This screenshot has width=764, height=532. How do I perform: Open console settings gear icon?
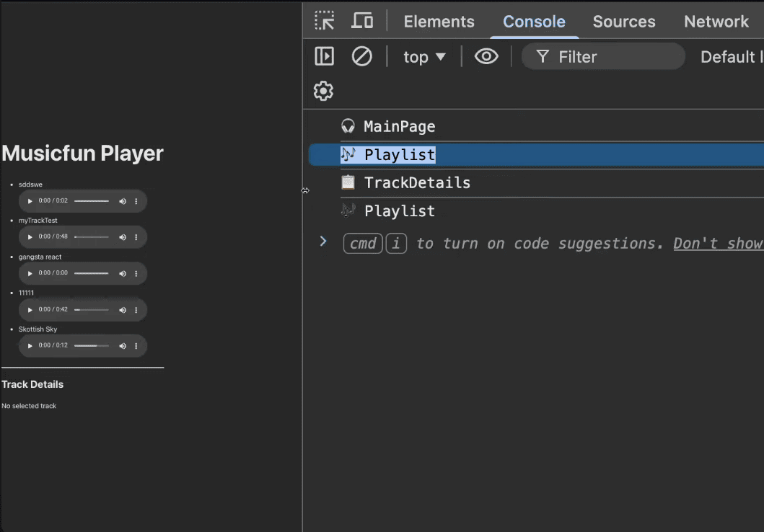[323, 91]
